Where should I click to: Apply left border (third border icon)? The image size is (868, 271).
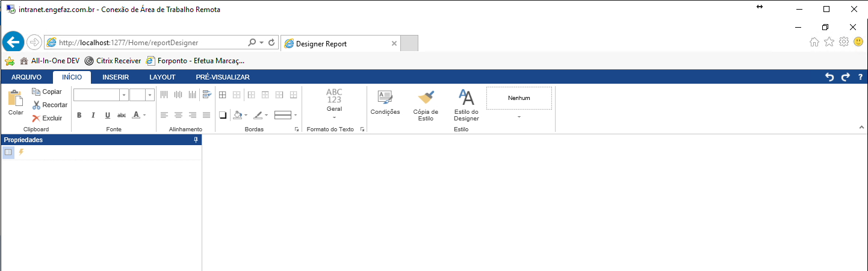[251, 95]
